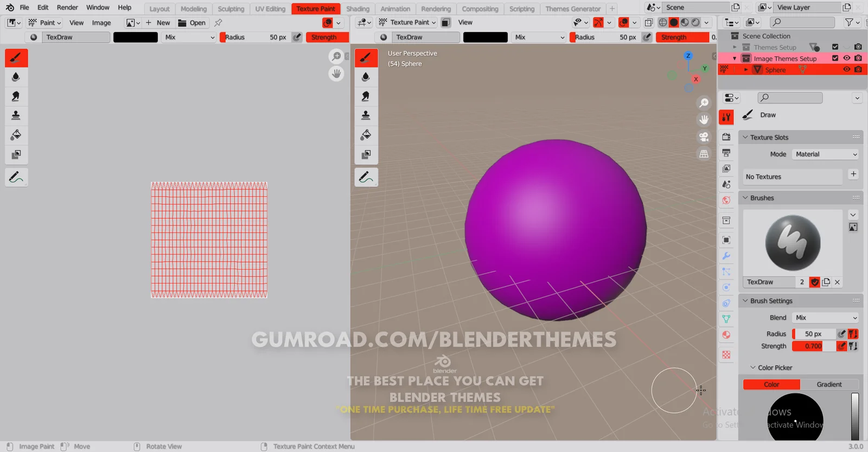Screen dimensions: 868x452
Task: Open the Output properties tab
Action: (x=726, y=153)
